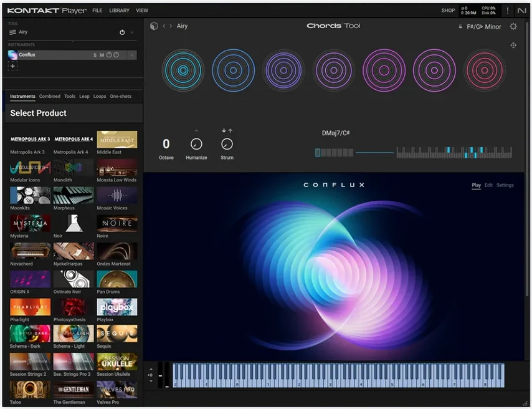Select the Noire product

117,226
